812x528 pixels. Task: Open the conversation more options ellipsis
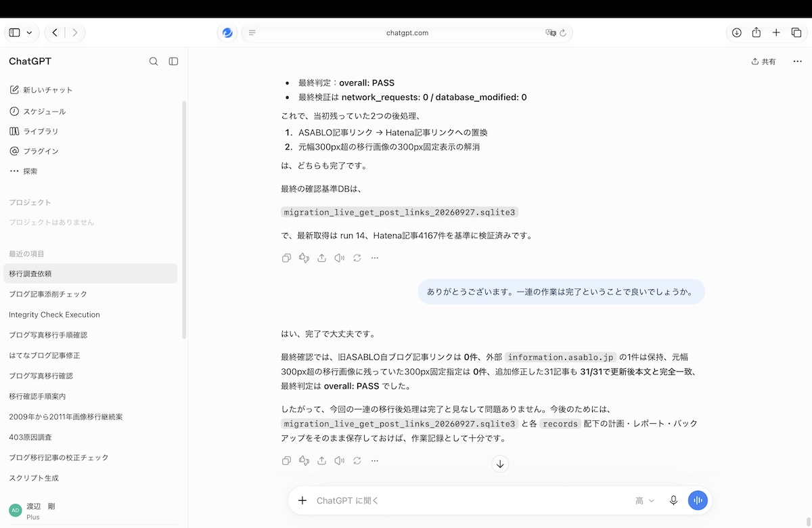click(x=797, y=62)
